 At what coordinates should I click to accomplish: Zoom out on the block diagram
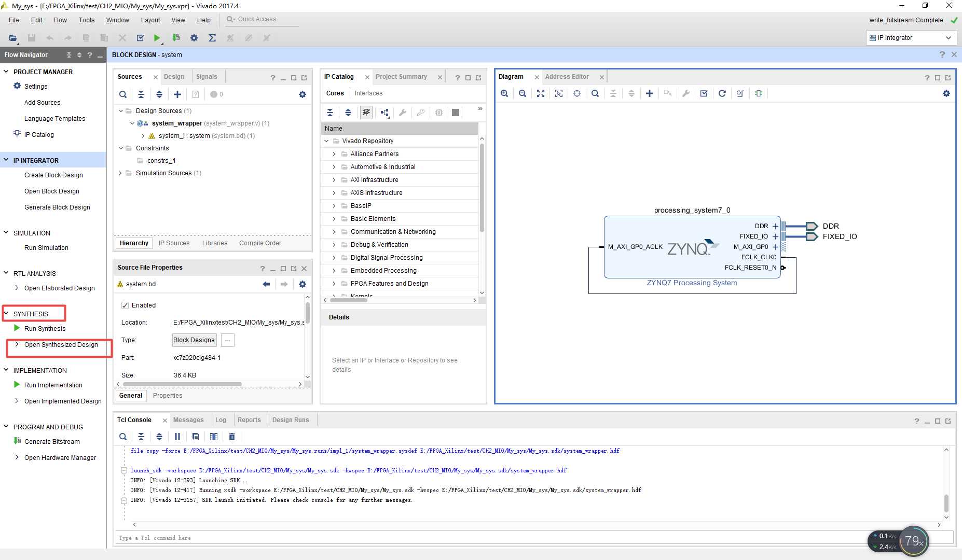[x=523, y=93]
